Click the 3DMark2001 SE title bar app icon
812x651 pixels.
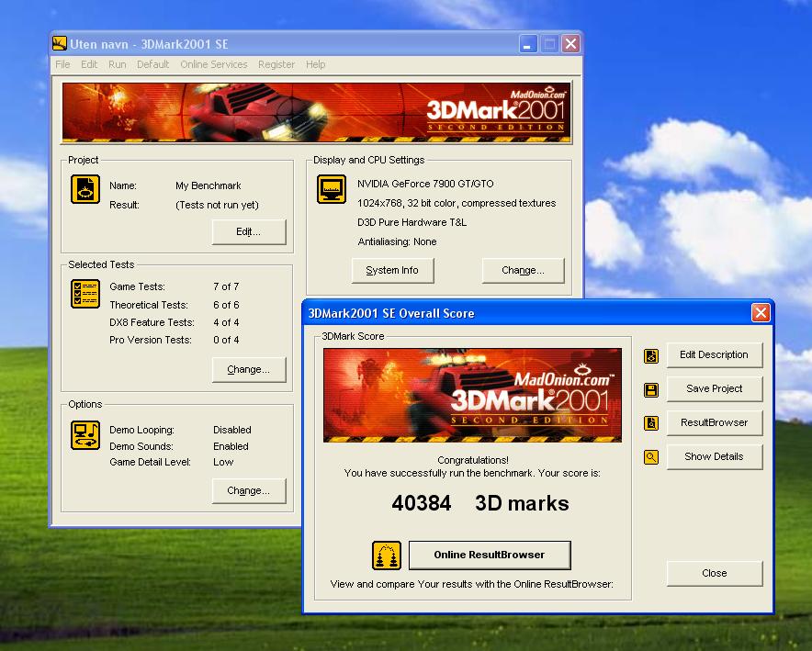(60, 43)
